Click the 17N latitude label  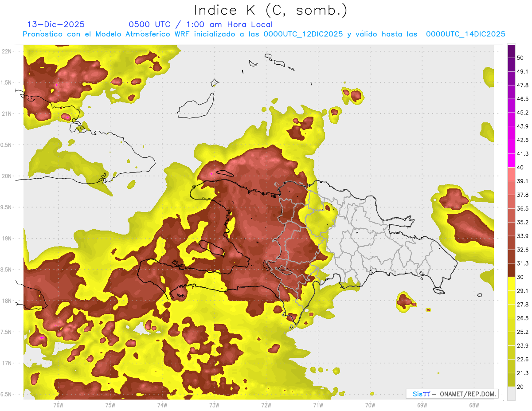(7, 364)
